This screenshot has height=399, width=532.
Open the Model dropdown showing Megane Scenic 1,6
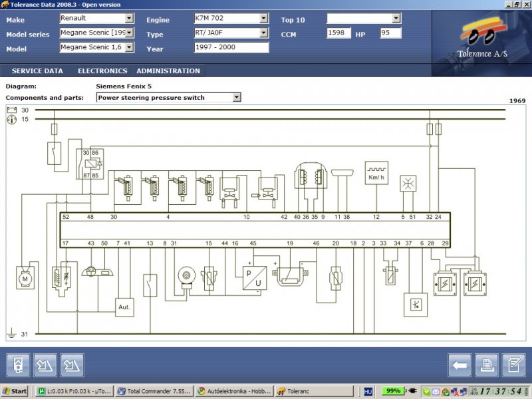click(x=129, y=47)
